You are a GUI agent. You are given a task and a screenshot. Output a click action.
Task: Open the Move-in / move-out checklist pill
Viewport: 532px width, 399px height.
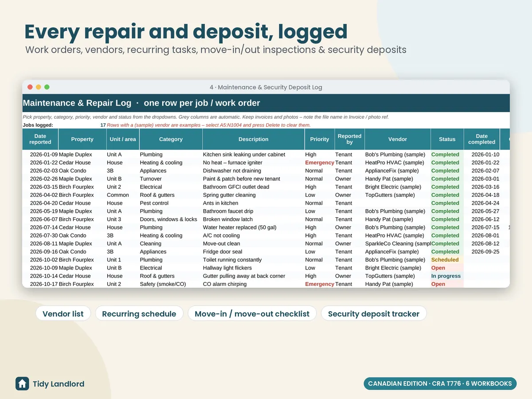[x=252, y=314]
